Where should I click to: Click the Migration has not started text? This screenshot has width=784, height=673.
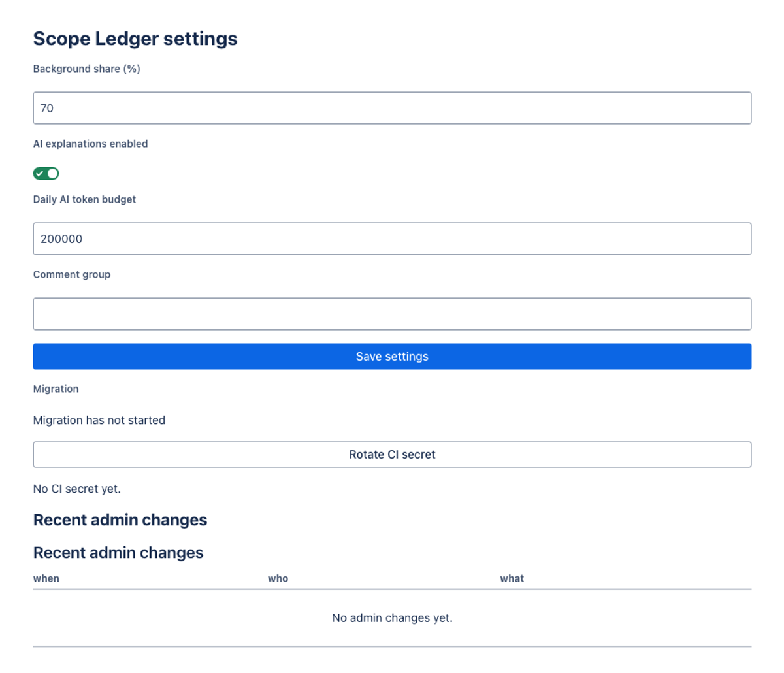tap(99, 420)
